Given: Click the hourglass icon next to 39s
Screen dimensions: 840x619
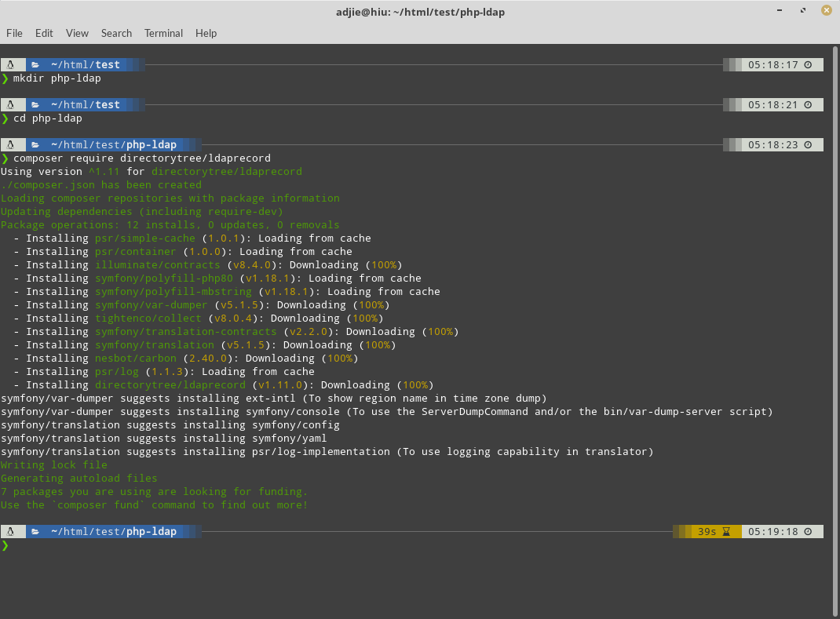Looking at the screenshot, I should click(x=726, y=532).
